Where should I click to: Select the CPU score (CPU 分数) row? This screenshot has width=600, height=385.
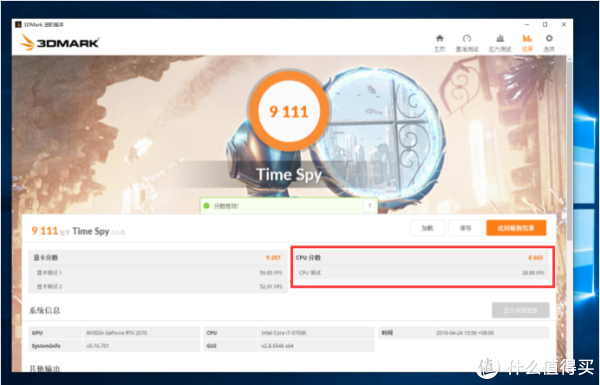coord(421,258)
